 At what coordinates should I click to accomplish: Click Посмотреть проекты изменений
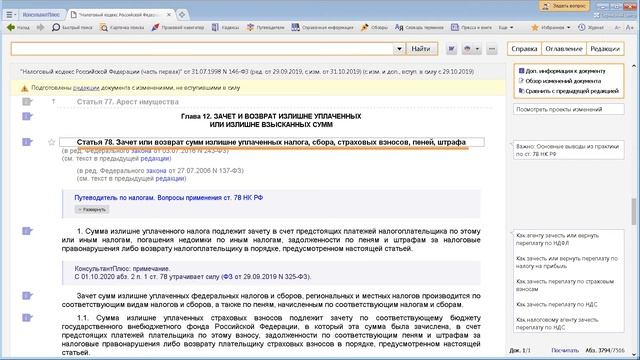point(569,109)
